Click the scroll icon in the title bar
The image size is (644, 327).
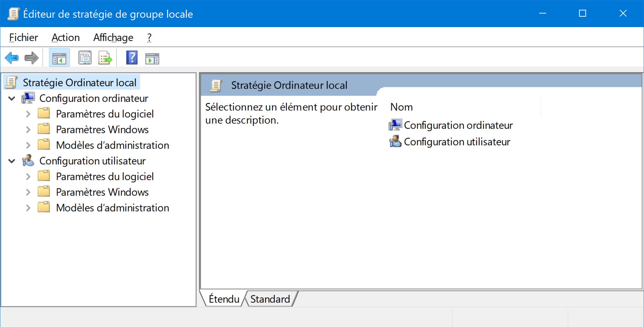click(14, 14)
